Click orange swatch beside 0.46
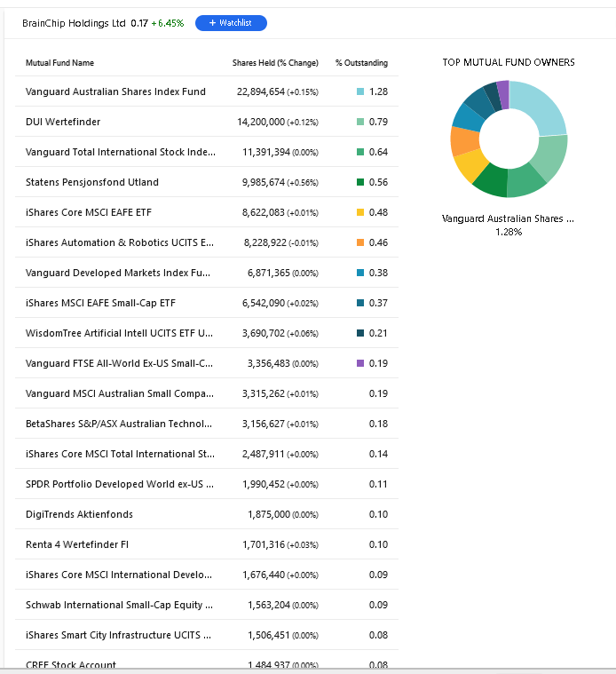This screenshot has height=674, width=616. point(360,242)
